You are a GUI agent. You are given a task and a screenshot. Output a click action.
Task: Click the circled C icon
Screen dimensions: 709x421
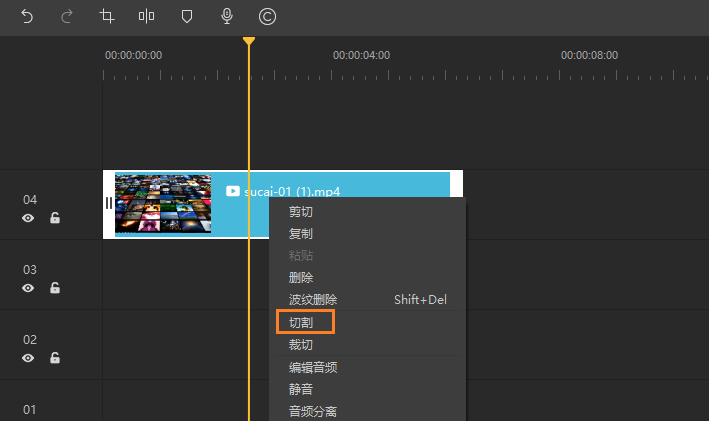267,17
